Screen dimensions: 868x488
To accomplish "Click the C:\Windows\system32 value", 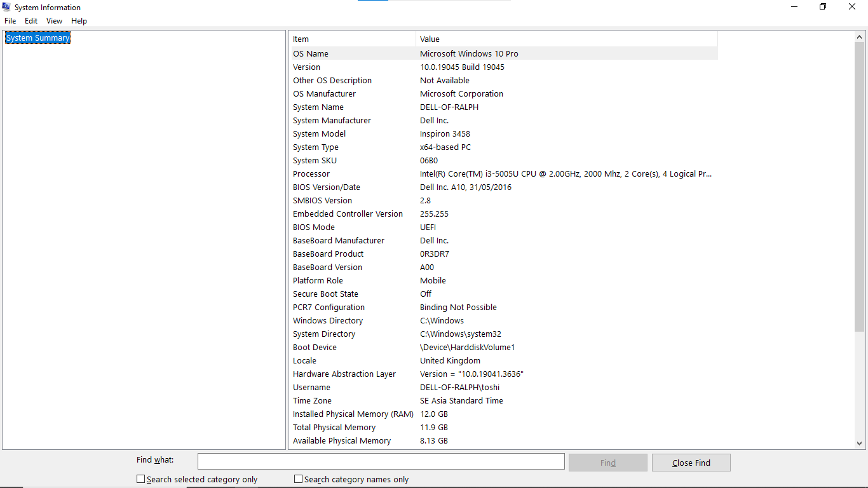I will coord(461,334).
